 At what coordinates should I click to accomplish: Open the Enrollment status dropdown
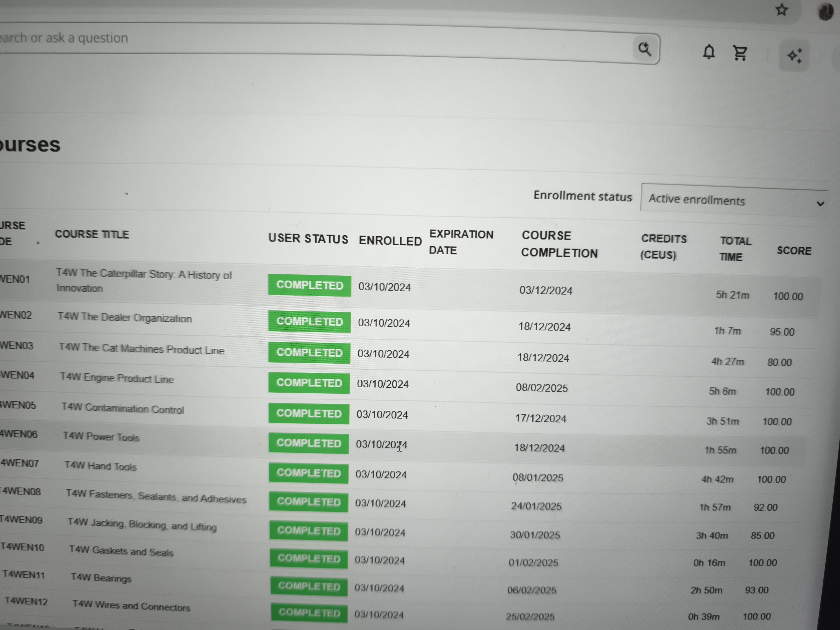734,200
